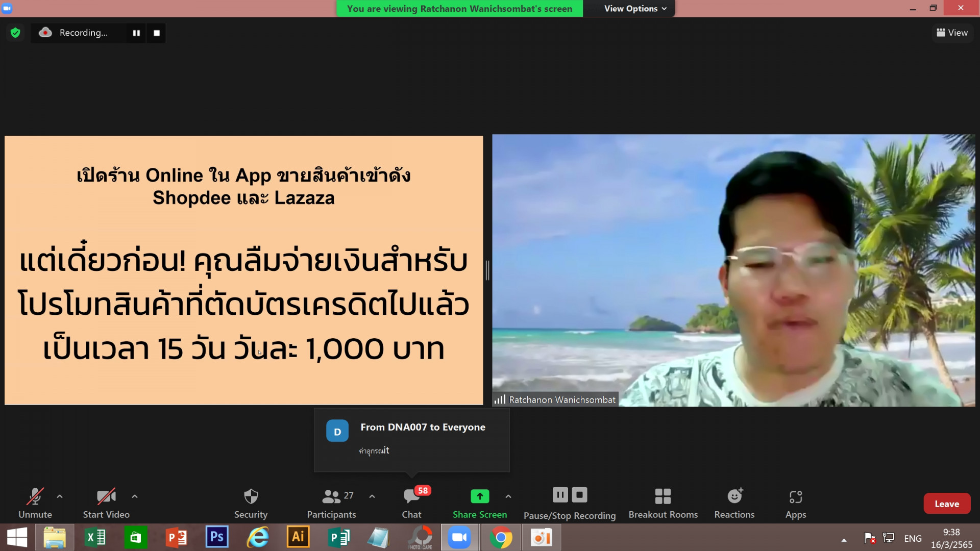This screenshot has width=980, height=551.
Task: Pause recording via top-left pause icon
Action: point(136,33)
